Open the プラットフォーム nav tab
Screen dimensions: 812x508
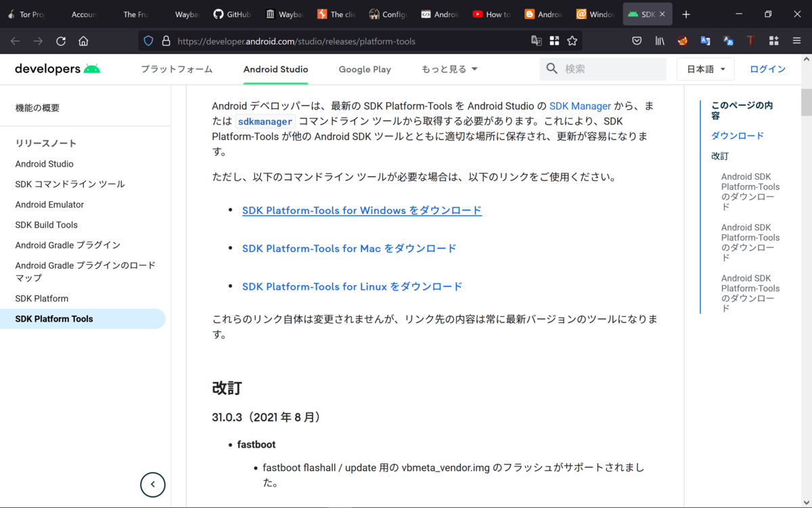tap(177, 69)
